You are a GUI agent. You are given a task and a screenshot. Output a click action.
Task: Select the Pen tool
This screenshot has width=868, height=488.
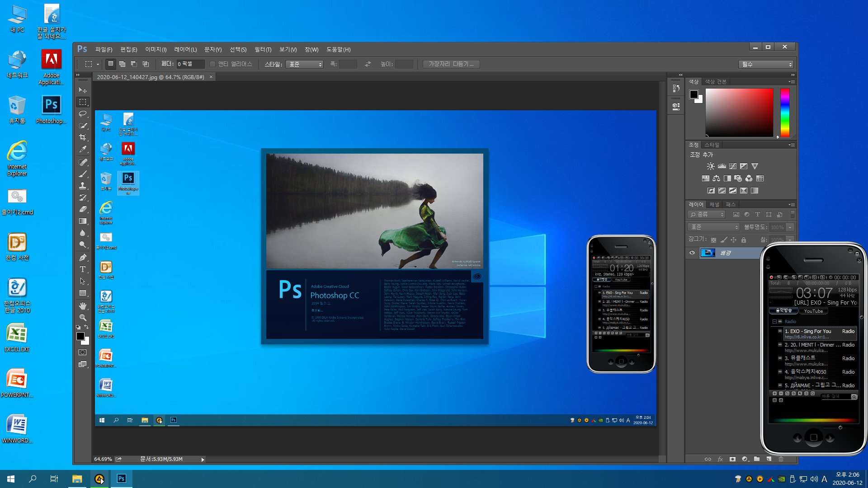83,258
